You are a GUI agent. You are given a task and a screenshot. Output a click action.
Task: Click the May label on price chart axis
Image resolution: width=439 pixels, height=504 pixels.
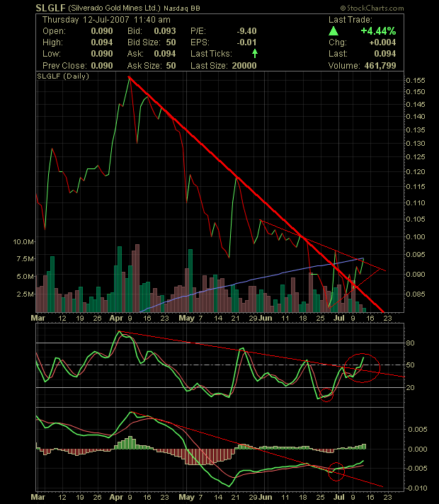pos(186,319)
